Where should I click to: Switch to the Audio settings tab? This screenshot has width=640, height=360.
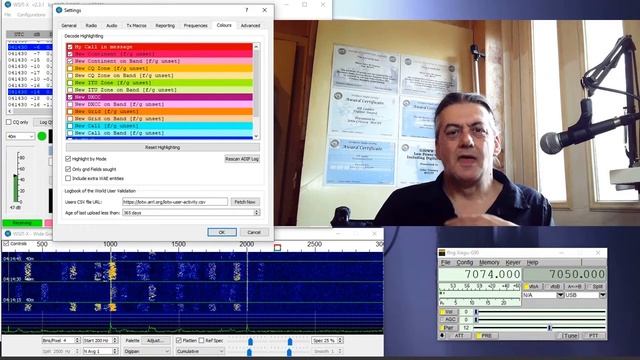tap(112, 26)
